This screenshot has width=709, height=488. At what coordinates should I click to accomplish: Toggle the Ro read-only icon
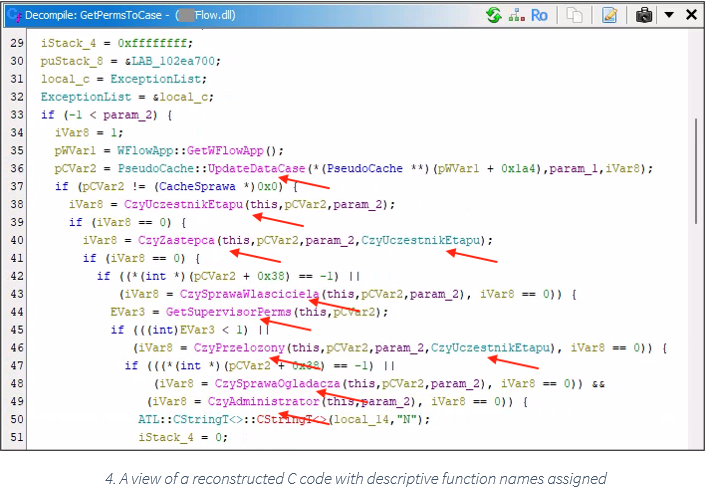click(540, 15)
